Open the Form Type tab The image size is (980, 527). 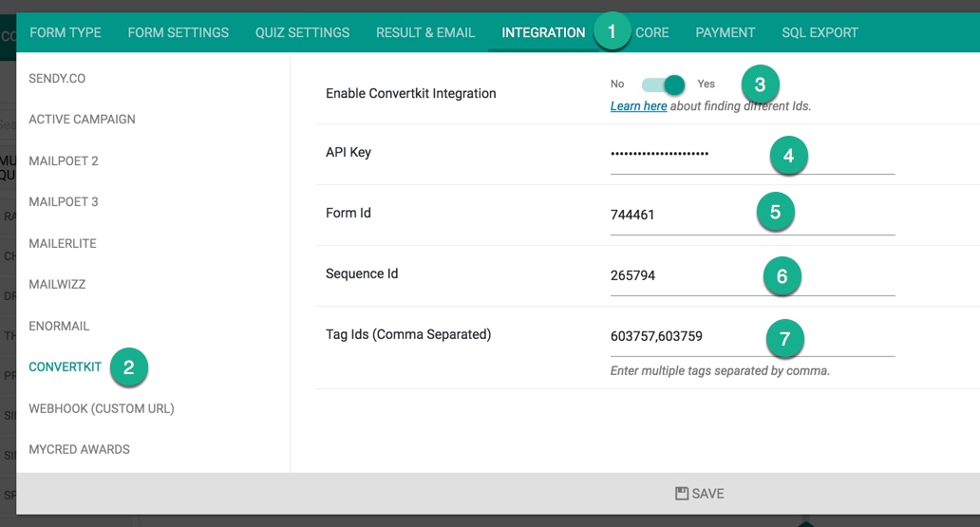tap(65, 32)
